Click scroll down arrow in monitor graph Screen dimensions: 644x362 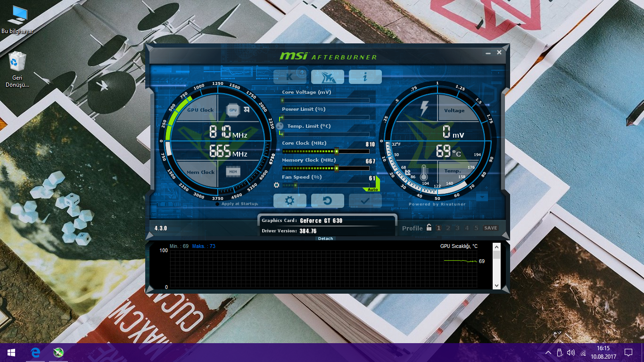[x=496, y=286]
